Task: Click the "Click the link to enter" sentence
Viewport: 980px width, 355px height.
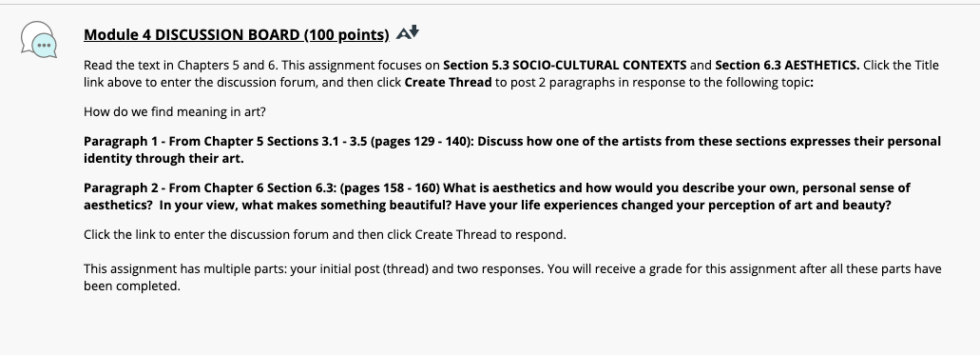Action: (x=325, y=235)
